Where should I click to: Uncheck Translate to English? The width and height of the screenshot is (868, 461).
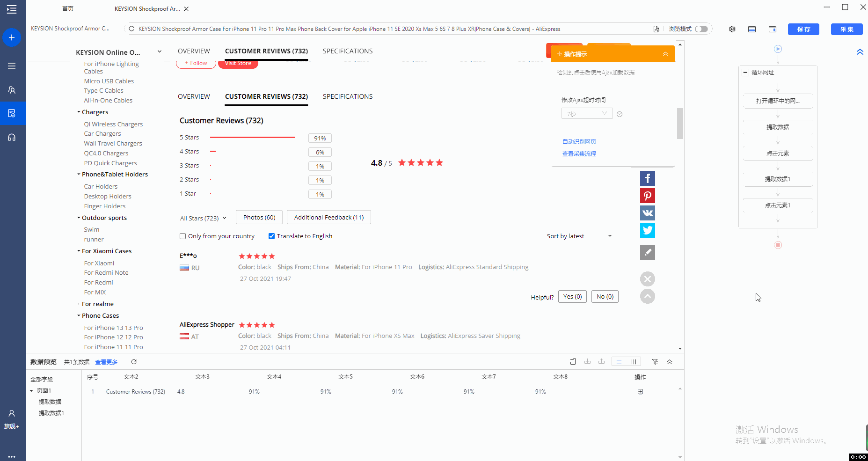click(271, 236)
